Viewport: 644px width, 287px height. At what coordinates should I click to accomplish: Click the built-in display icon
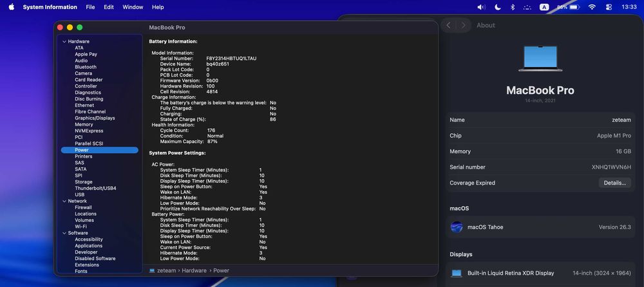[457, 273]
